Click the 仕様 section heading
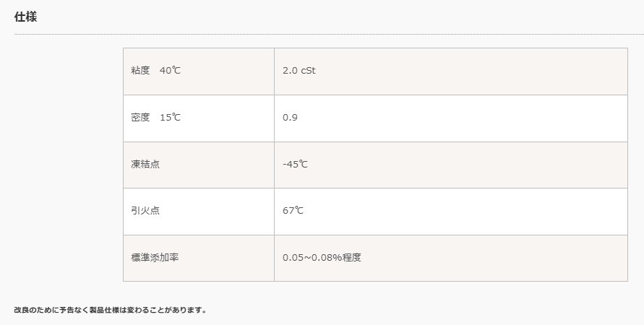This screenshot has width=644, height=325. point(25,17)
